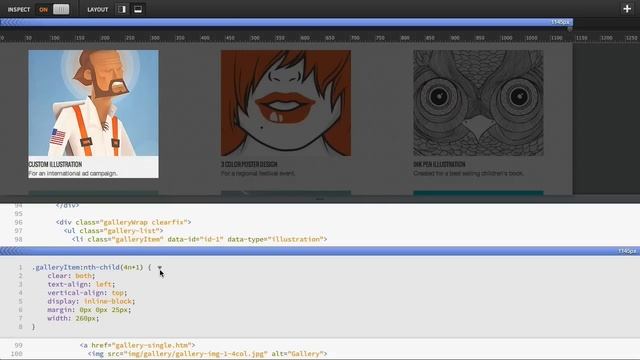This screenshot has width=640, height=360.
Task: Click 'For a regional festival event.' caption
Action: 258,173
